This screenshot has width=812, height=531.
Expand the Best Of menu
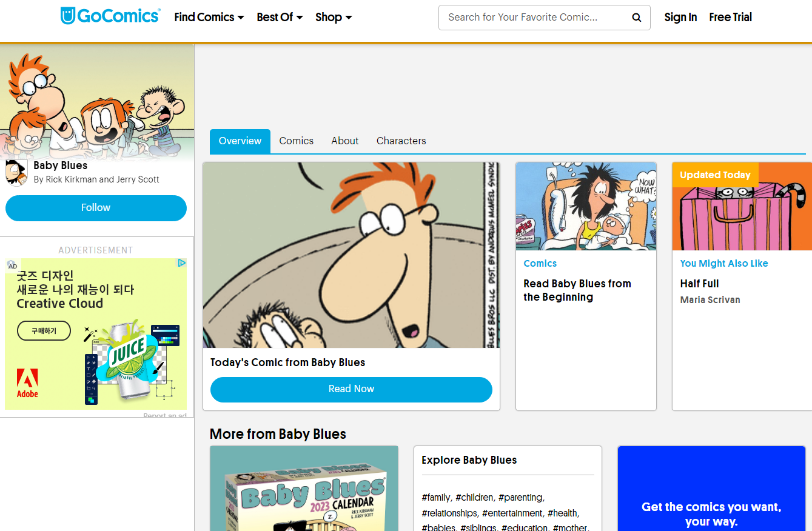[x=280, y=18]
